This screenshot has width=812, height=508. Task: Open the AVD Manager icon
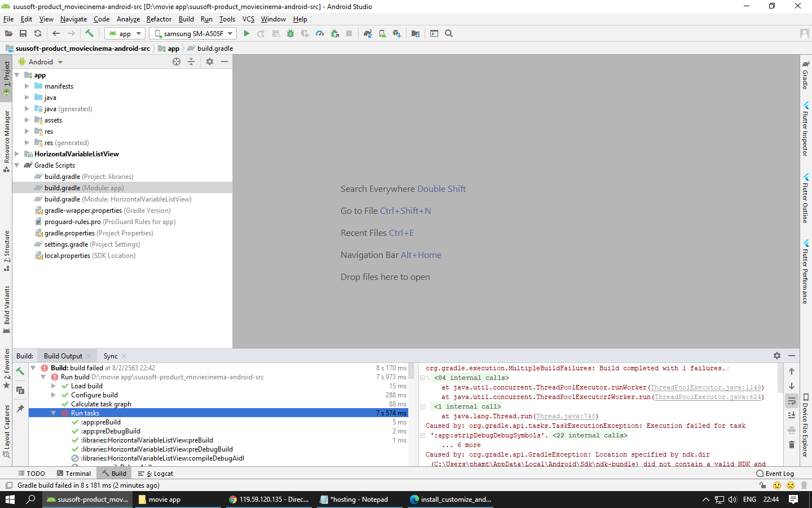(382, 34)
